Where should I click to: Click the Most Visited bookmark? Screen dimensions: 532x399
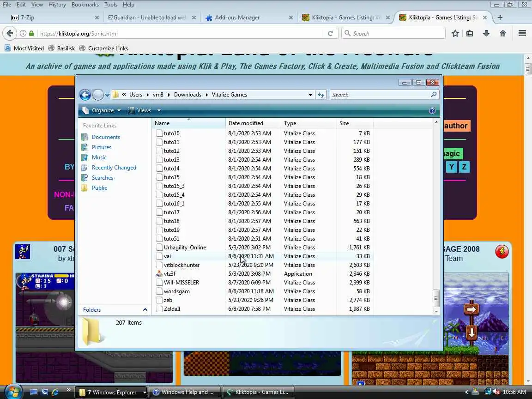point(24,48)
